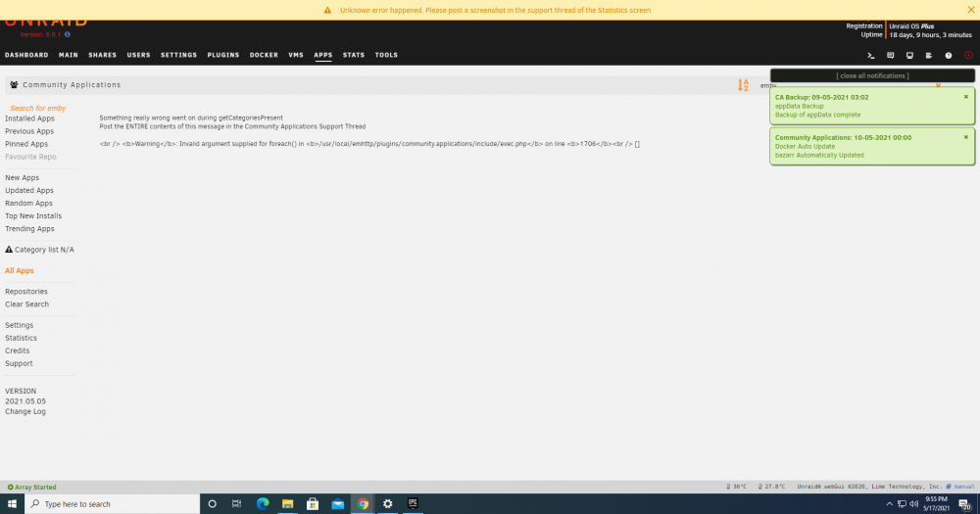Open the Plugins tab
980x514 pixels.
pyautogui.click(x=223, y=55)
